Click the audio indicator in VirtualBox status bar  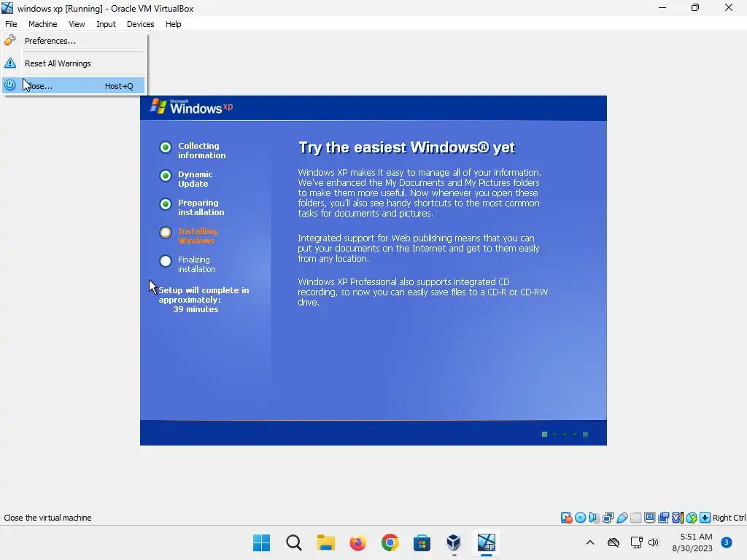(594, 518)
